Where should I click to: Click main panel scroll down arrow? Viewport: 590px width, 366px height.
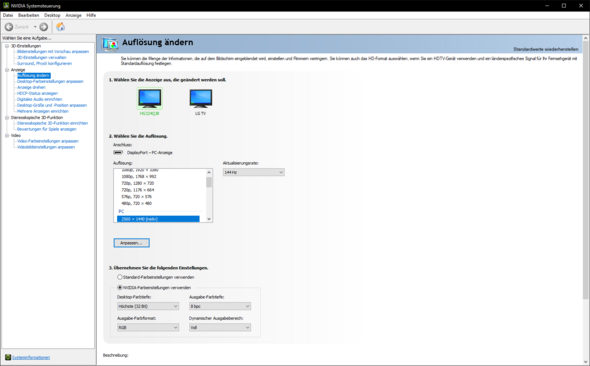(x=586, y=362)
